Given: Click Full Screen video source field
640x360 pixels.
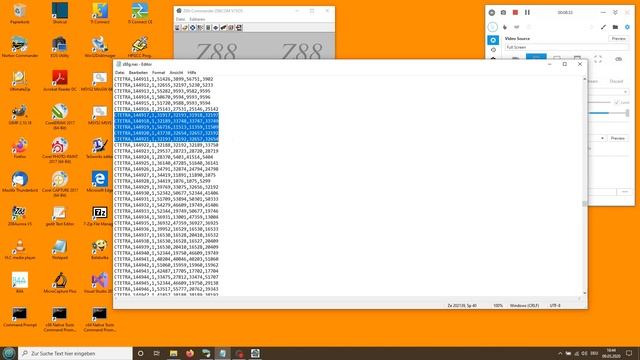Looking at the screenshot, I should point(567,47).
